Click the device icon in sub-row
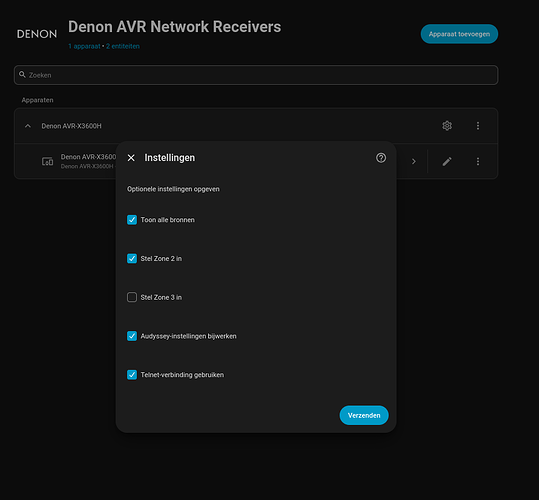This screenshot has height=500, width=539. 47,161
